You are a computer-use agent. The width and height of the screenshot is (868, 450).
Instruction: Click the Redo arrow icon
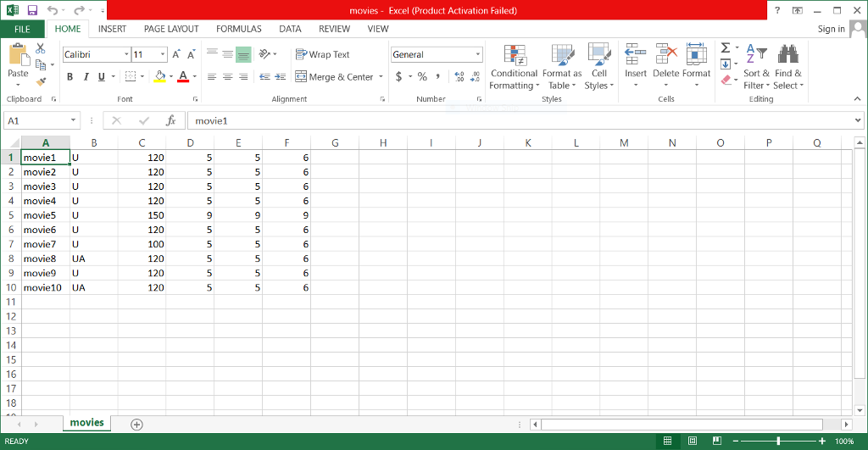(79, 10)
